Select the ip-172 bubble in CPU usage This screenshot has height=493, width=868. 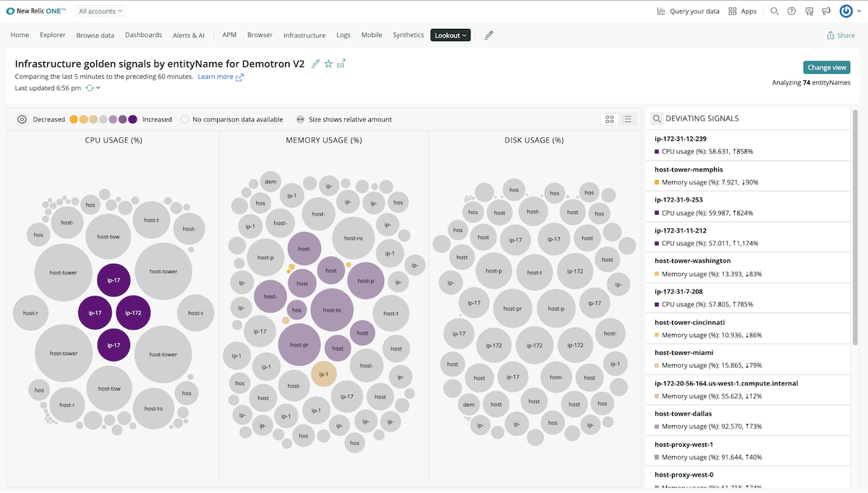point(133,313)
